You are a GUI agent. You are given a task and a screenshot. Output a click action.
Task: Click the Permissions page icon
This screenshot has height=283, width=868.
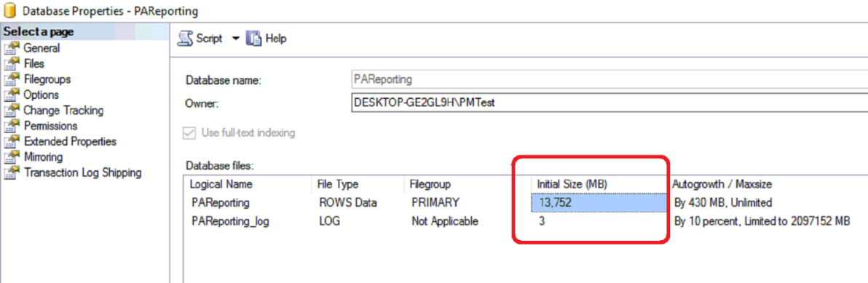click(12, 125)
